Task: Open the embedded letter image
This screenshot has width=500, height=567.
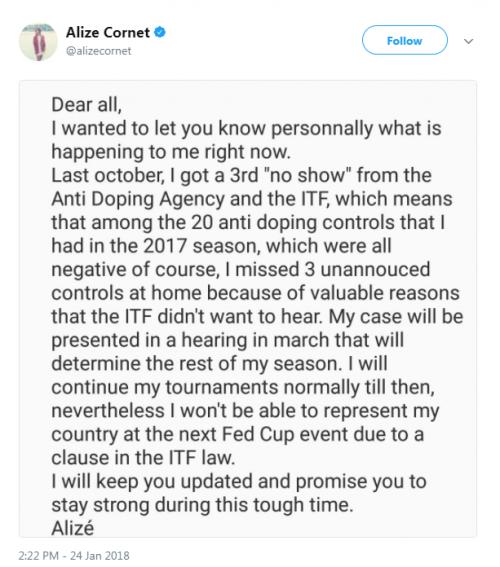Action: point(248,308)
